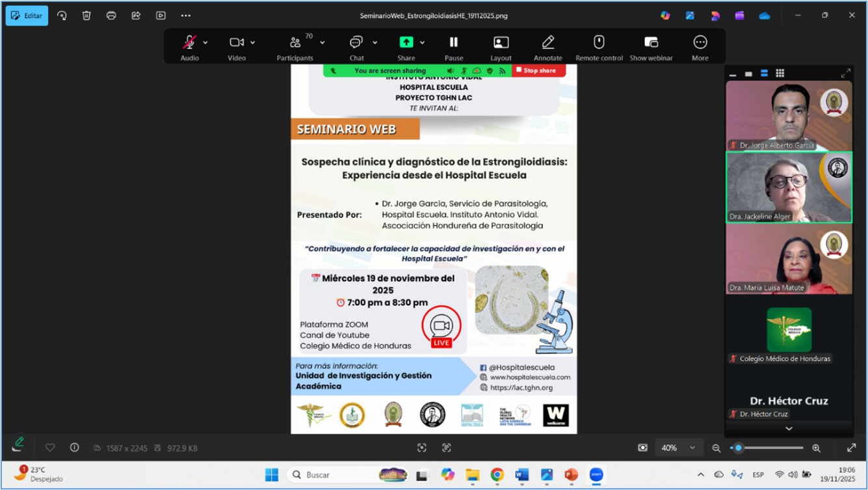The height and width of the screenshot is (490, 868).
Task: Click the Pause share icon
Action: 453,43
